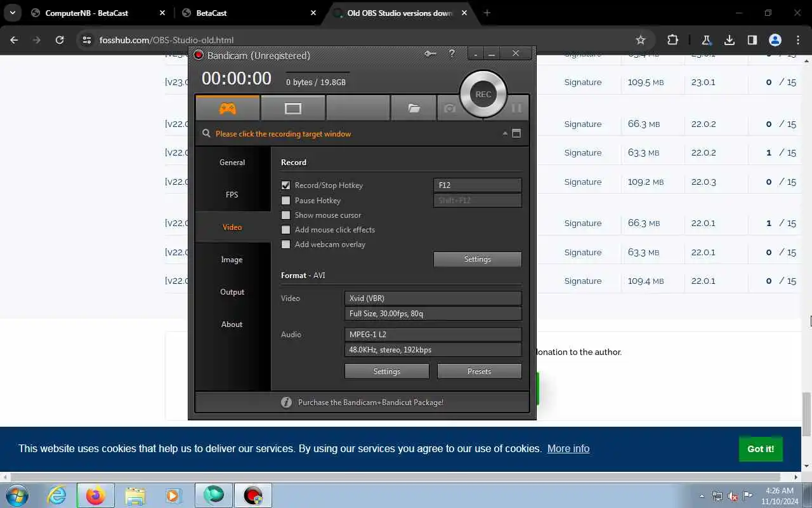Open Windows Media Player taskbar icon
This screenshot has width=812, height=508.
pos(173,495)
